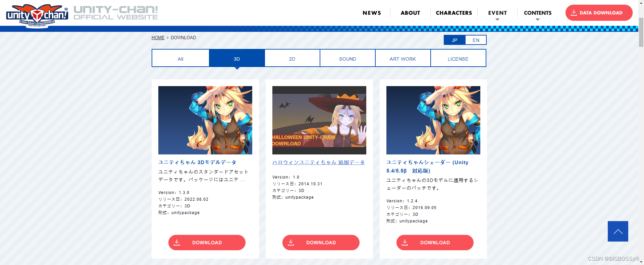Open ハロウィンユニティちゃん 追加データ title link
The height and width of the screenshot is (265, 644).
[x=319, y=162]
